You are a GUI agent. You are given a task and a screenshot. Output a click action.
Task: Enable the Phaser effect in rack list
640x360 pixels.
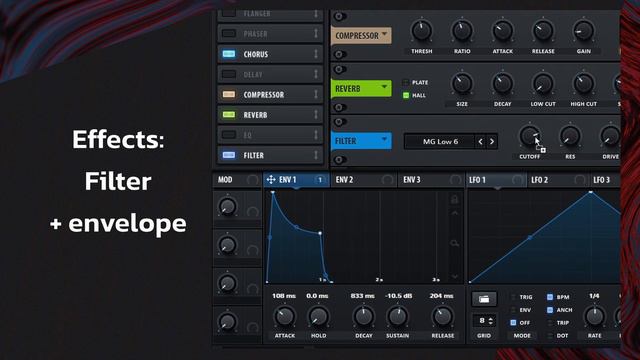229,34
